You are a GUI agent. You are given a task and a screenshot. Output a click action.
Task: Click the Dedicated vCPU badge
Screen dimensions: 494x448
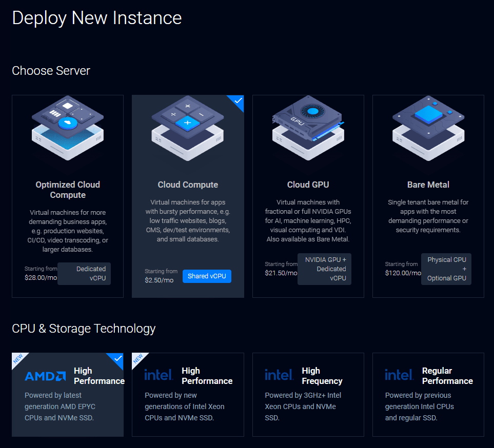pyautogui.click(x=84, y=274)
